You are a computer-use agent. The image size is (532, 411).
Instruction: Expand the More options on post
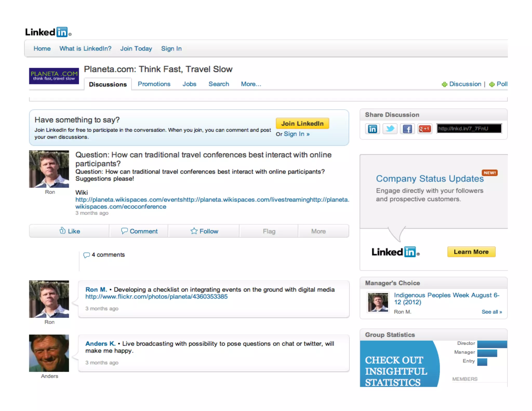318,231
